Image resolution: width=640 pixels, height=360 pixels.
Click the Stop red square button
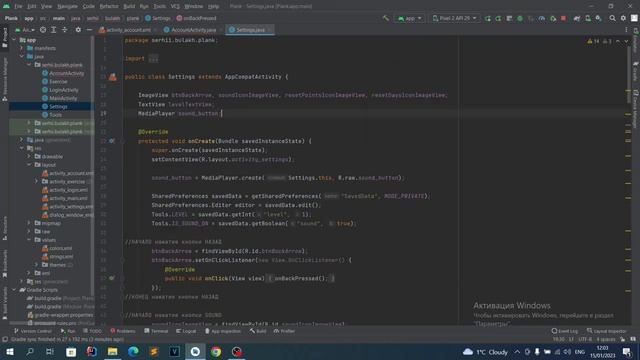(564, 18)
